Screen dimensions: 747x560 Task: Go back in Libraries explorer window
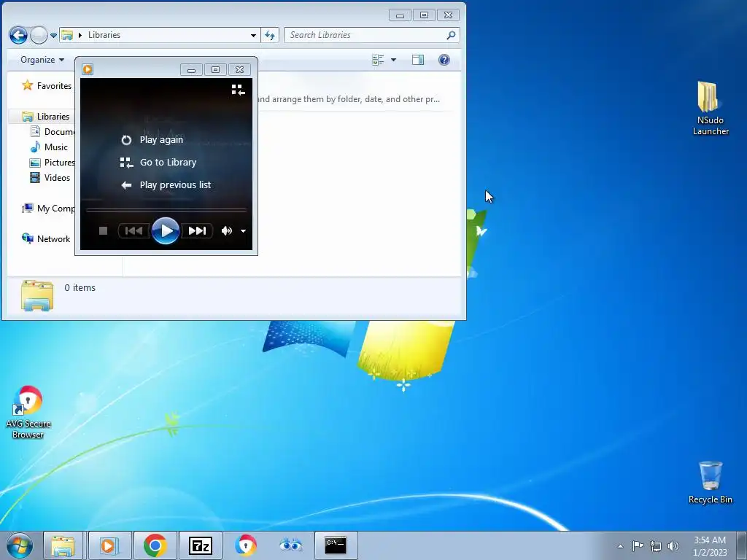(18, 35)
